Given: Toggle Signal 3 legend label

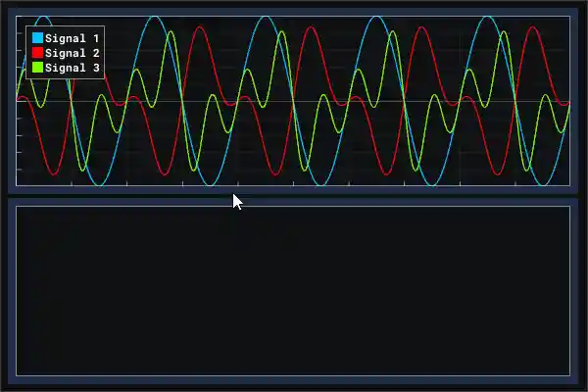Looking at the screenshot, I should click(73, 69).
